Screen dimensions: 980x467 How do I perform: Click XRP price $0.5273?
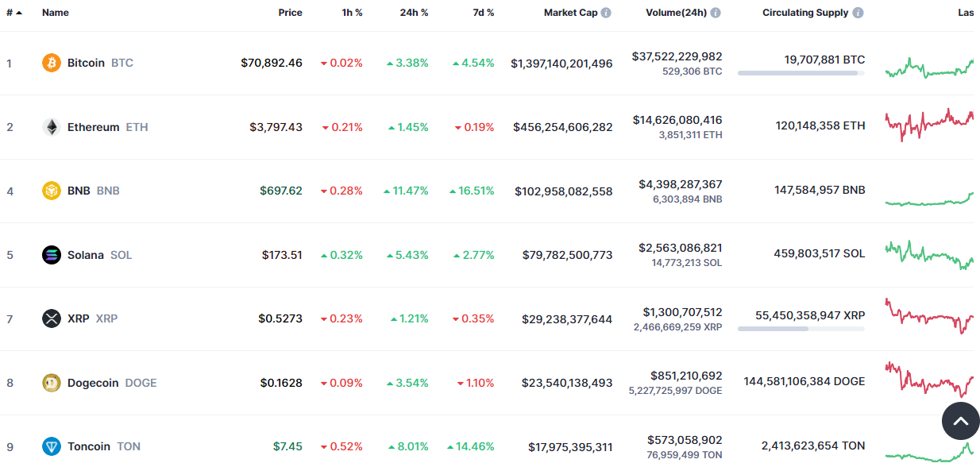coord(280,318)
